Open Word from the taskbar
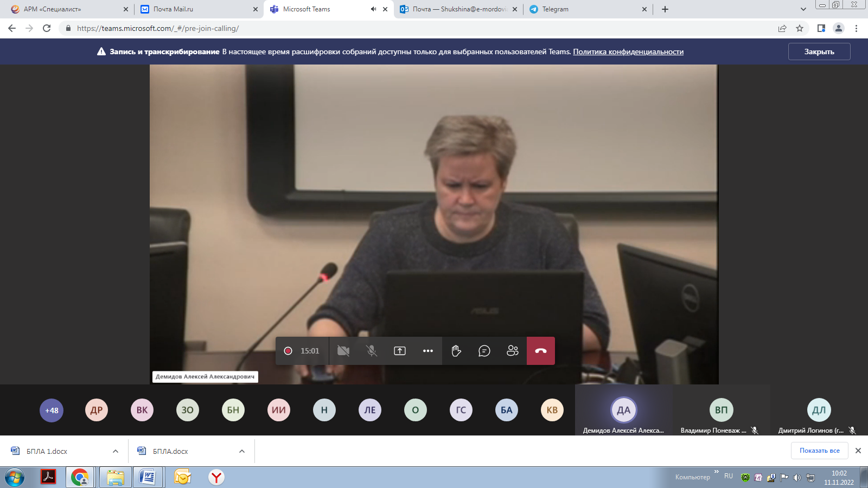This screenshot has height=488, width=868. tap(148, 477)
